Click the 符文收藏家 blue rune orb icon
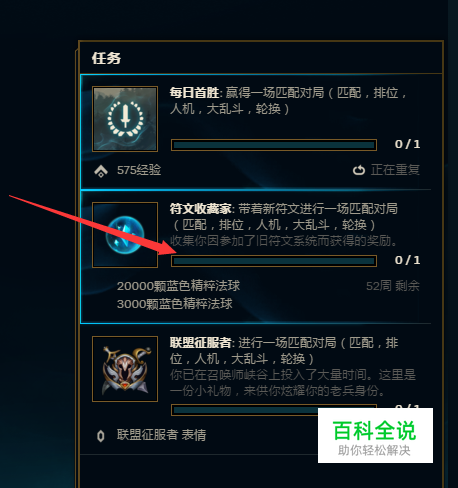Viewport: 458px width, 488px height. 125,235
